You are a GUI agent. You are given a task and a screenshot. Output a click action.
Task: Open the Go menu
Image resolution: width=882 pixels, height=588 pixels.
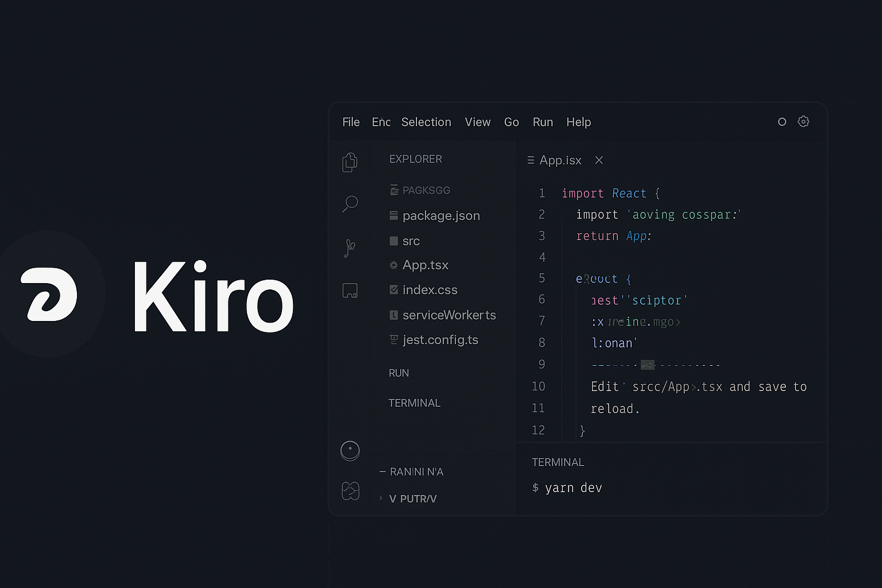(x=512, y=122)
